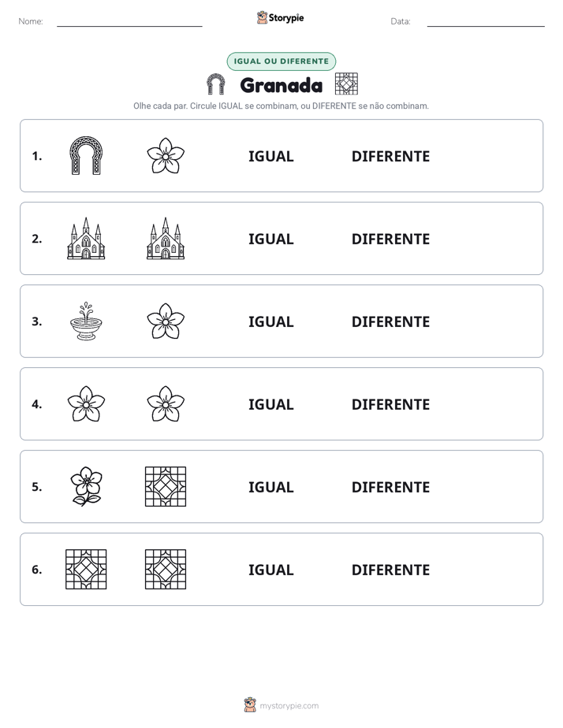Click the left tile pattern in row 6
563x728 pixels.
86,569
